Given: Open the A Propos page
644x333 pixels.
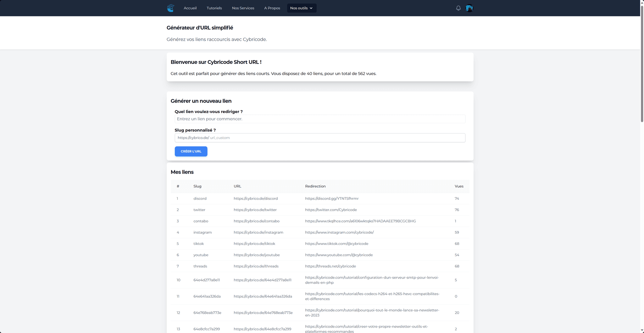Looking at the screenshot, I should pos(272,8).
